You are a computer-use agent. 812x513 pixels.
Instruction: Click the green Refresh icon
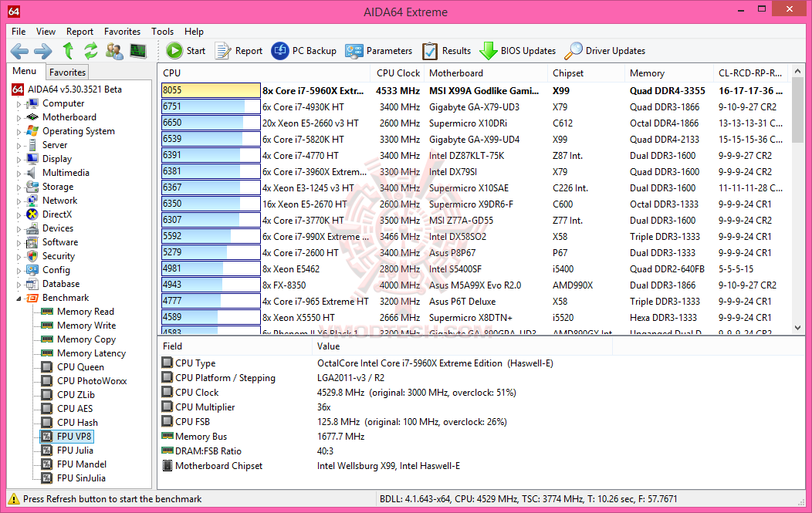[x=91, y=51]
